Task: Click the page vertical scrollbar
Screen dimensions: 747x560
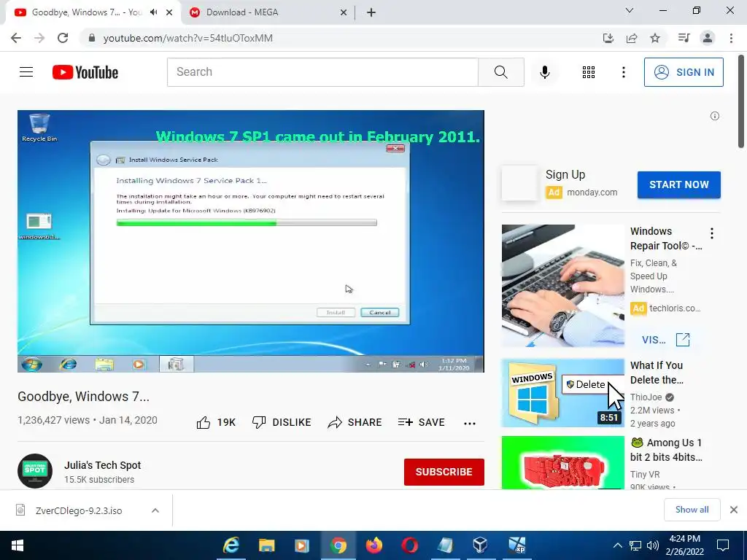Action: [x=741, y=101]
